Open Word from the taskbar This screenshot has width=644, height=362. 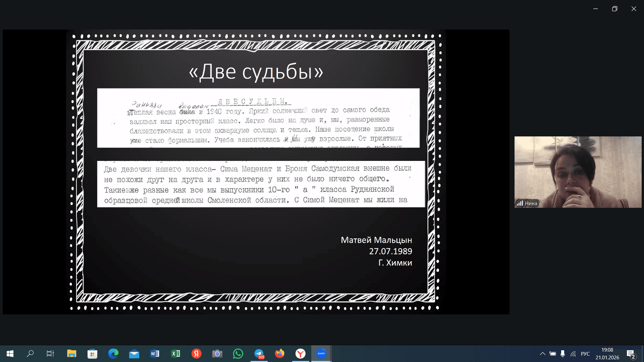[x=155, y=354]
